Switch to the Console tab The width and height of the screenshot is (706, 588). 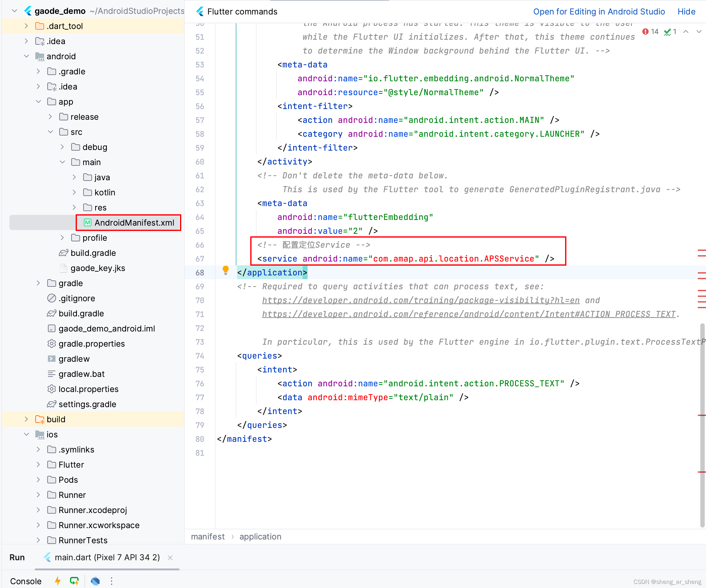tap(26, 581)
